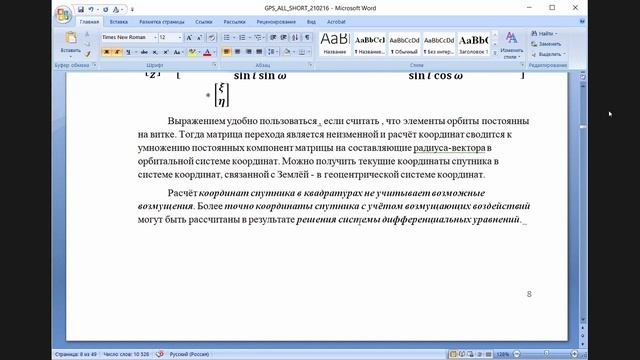The height and width of the screenshot is (360, 640).
Task: Open the Office button menu
Action: pyautogui.click(x=63, y=14)
